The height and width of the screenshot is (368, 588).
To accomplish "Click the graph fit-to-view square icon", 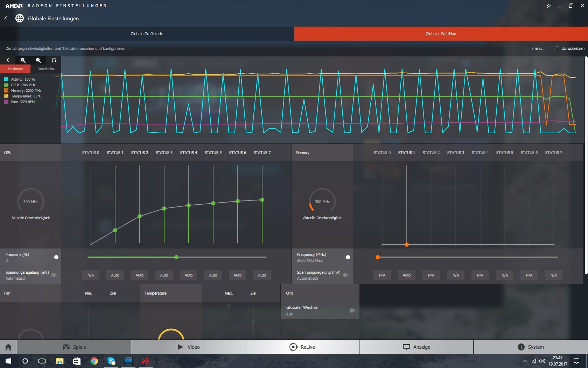I will coord(54,60).
